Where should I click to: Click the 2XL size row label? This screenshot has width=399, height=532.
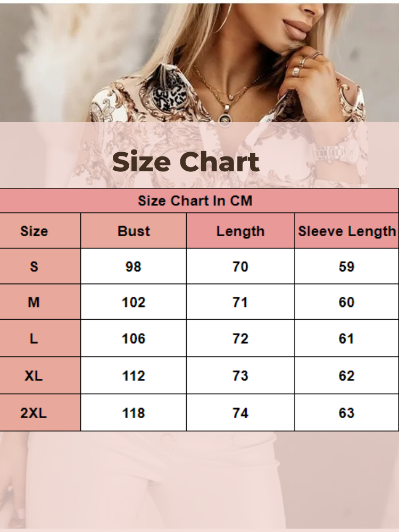[34, 413]
